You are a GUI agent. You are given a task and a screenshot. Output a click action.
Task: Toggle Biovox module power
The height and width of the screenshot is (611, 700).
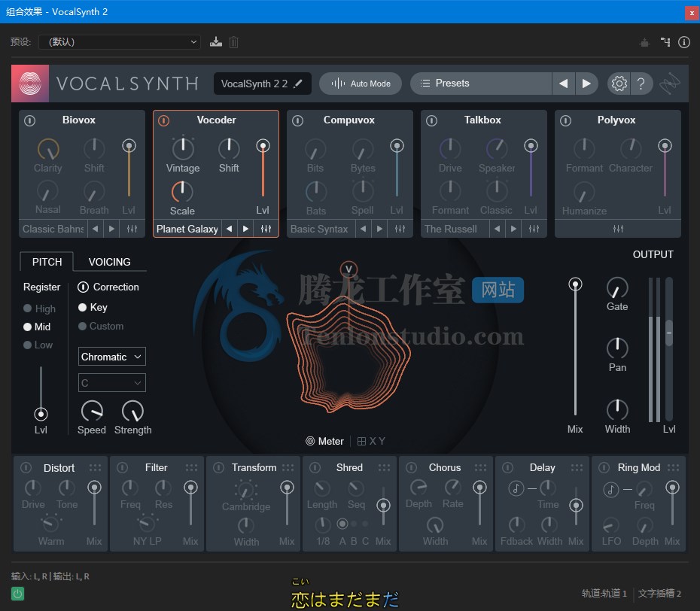[30, 120]
